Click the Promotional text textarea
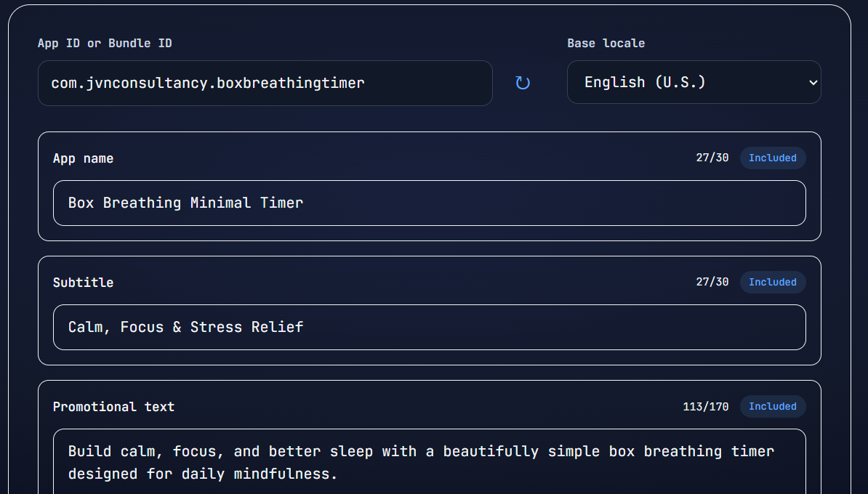This screenshot has width=868, height=494. coord(429,462)
